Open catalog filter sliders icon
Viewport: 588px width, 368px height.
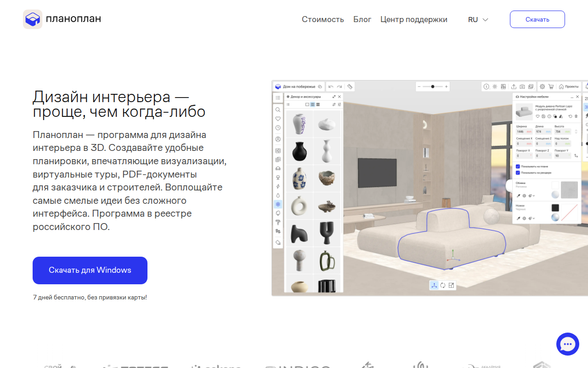click(x=339, y=104)
